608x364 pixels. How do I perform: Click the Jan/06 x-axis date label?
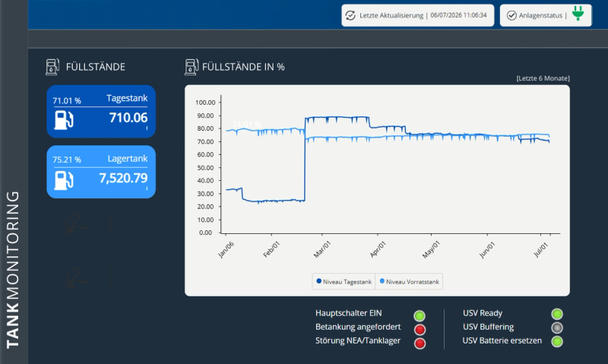pyautogui.click(x=226, y=249)
